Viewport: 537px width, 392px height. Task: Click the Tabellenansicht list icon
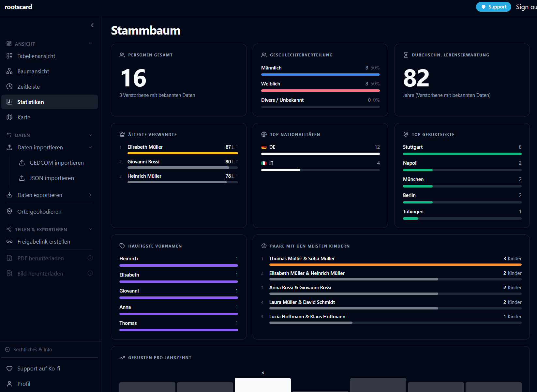(x=9, y=56)
